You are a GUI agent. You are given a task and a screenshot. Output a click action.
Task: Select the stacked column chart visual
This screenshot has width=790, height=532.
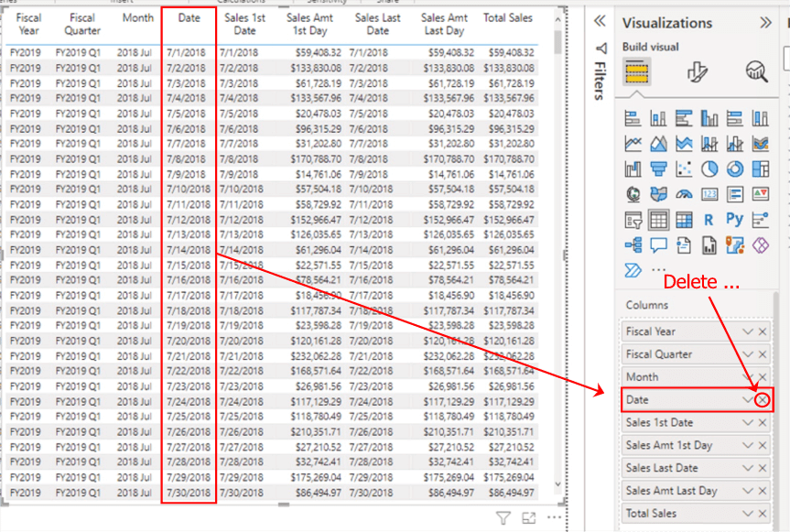[x=658, y=118]
